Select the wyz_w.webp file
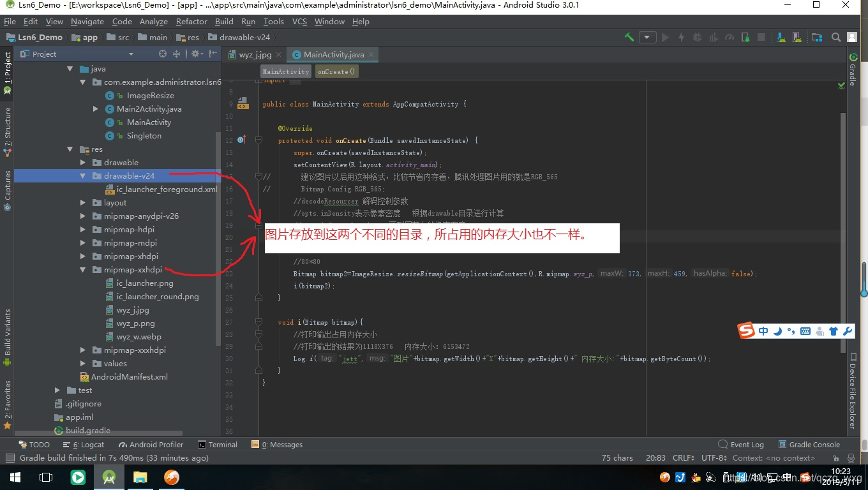Screen dimensions: 868x490 pyautogui.click(x=133, y=337)
